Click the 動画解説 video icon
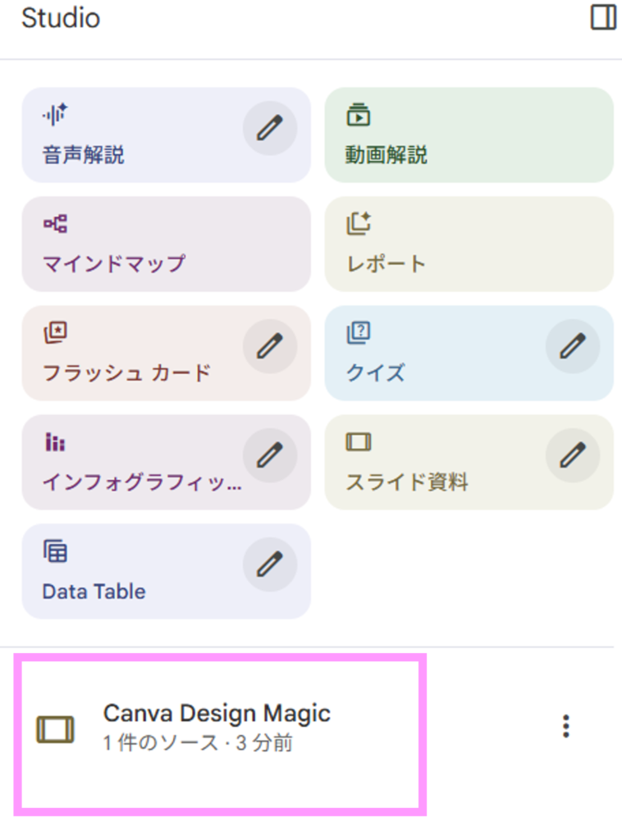 point(359,115)
